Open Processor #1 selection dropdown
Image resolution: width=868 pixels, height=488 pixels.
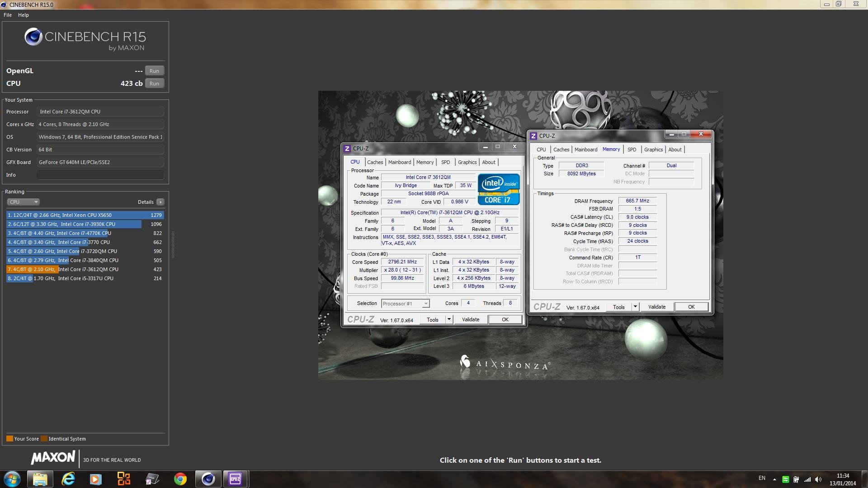tap(405, 304)
